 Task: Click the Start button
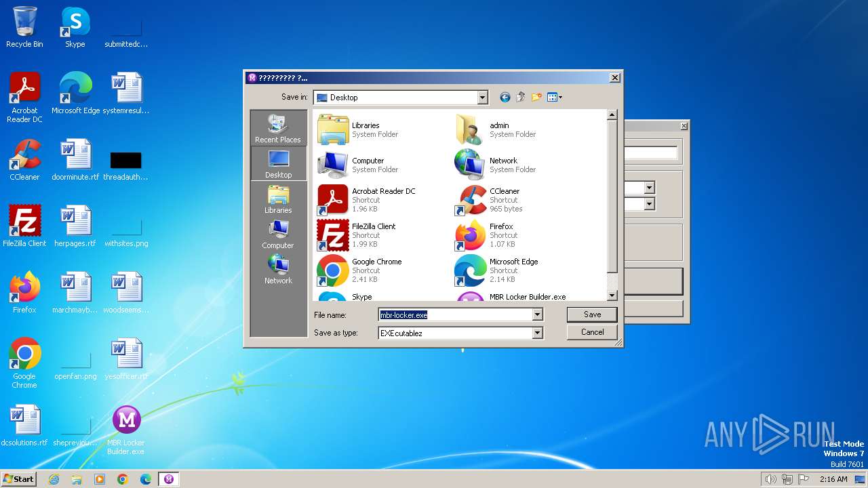click(x=18, y=479)
